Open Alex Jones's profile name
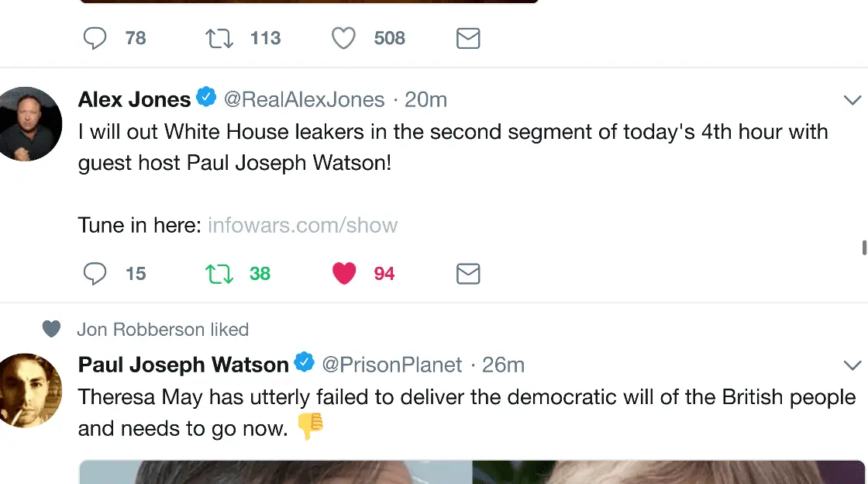This screenshot has height=484, width=868. click(x=134, y=99)
